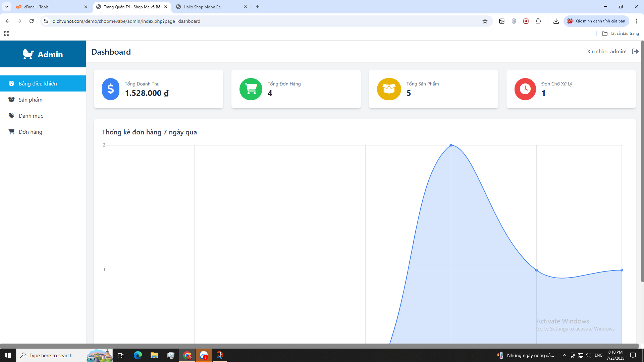The image size is (644, 362).
Task: Open the browser extensions puzzle icon
Action: click(538, 21)
